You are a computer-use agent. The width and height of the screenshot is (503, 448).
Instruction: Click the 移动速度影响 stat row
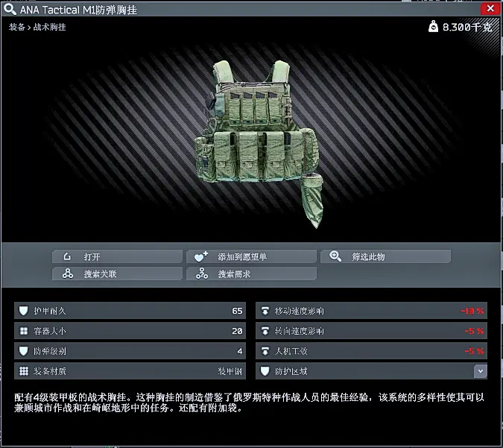tap(371, 311)
